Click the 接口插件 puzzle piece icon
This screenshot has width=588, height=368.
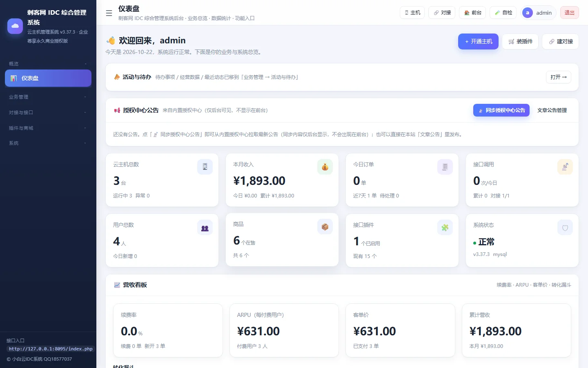click(445, 227)
